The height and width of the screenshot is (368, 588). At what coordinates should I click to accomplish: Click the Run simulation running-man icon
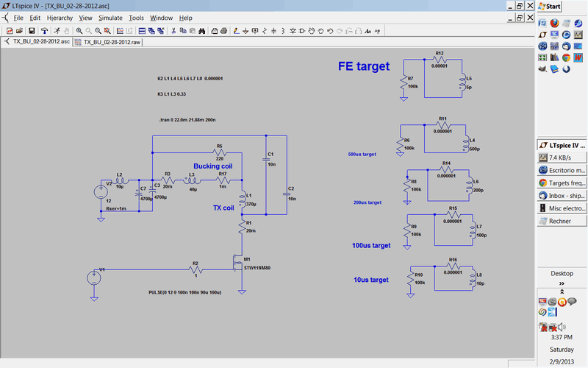point(56,31)
